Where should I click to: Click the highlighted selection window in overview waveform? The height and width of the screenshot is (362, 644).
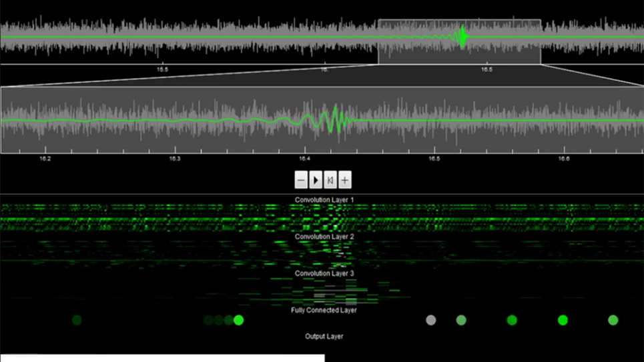point(459,41)
